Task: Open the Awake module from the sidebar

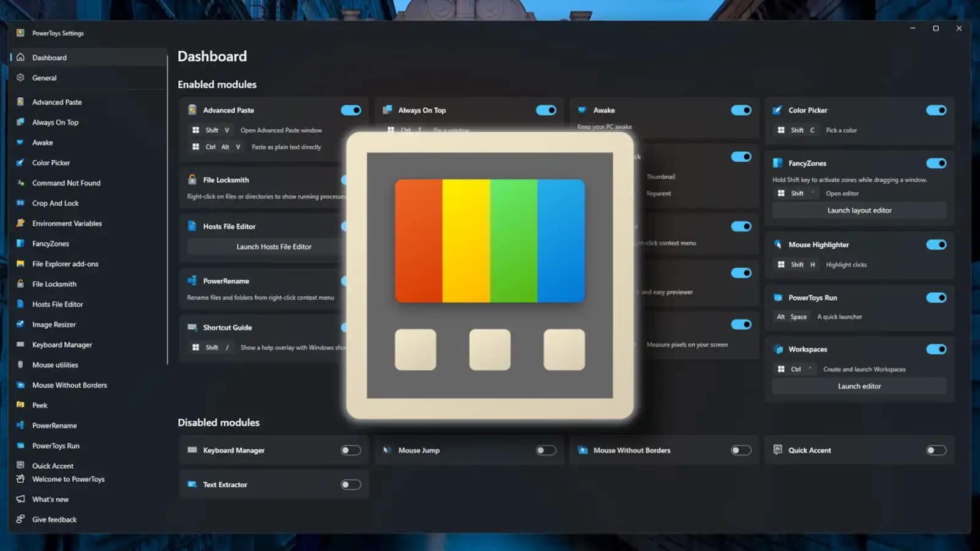Action: [43, 142]
